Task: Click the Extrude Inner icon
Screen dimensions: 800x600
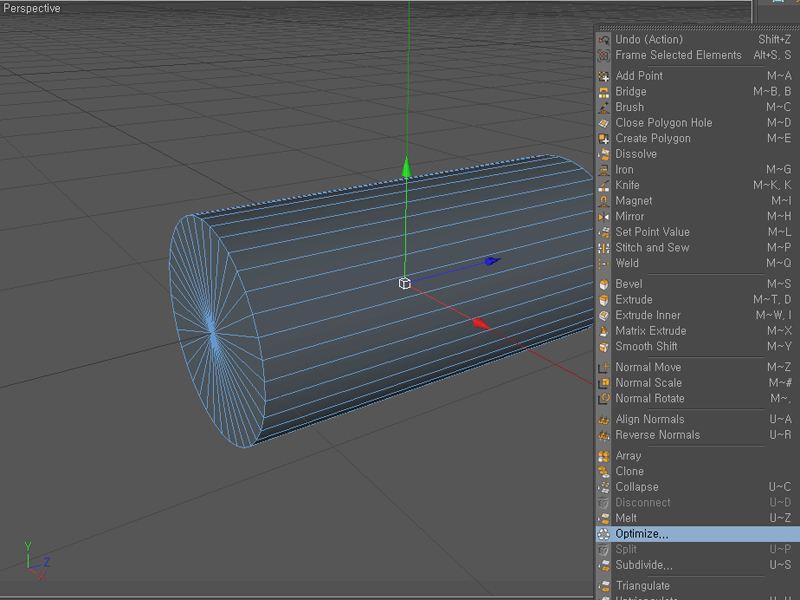Action: click(604, 315)
